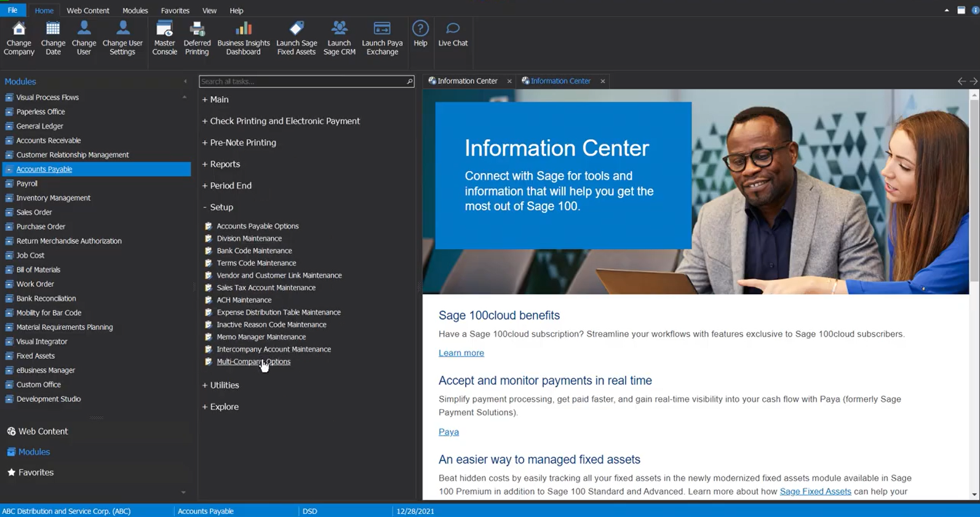Viewport: 980px width, 517px height.
Task: Open Change Company in ribbon
Action: (19, 38)
